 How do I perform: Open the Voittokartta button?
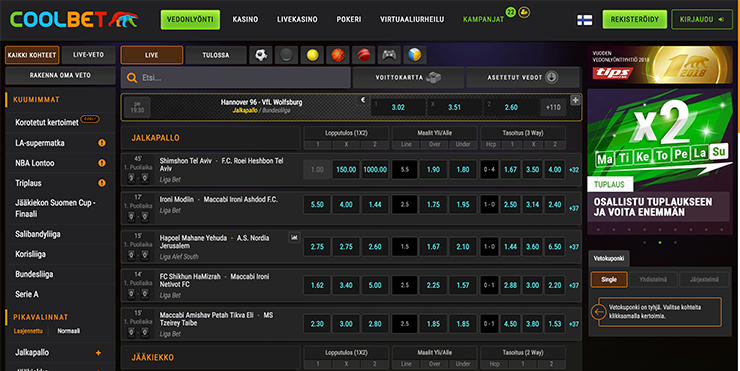[x=408, y=77]
